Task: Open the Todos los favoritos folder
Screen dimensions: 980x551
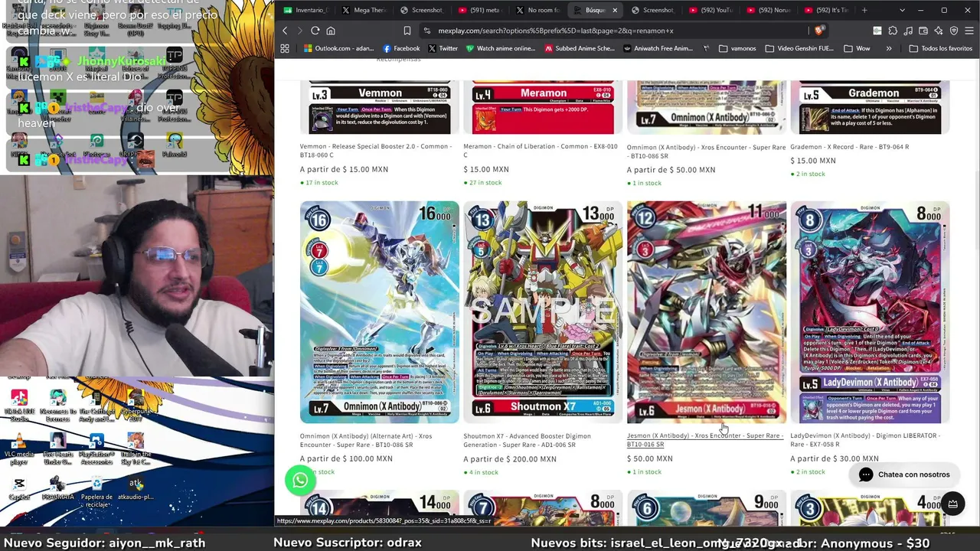Action: click(940, 48)
